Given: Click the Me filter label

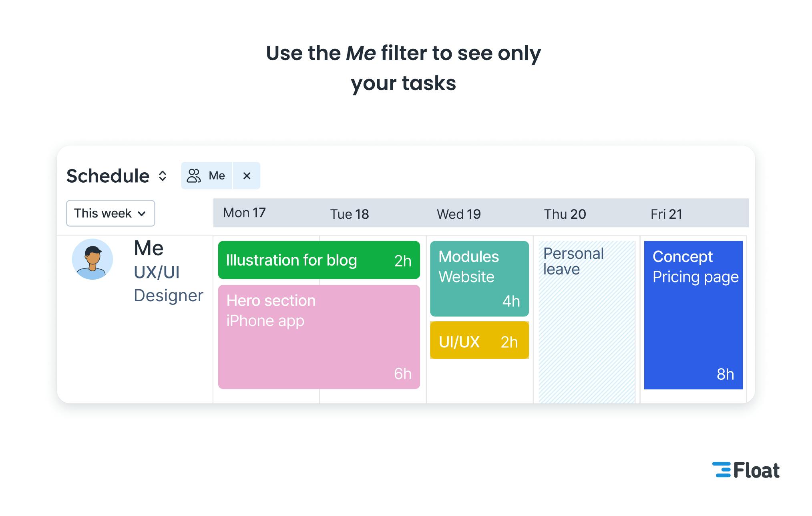Looking at the screenshot, I should tap(217, 175).
